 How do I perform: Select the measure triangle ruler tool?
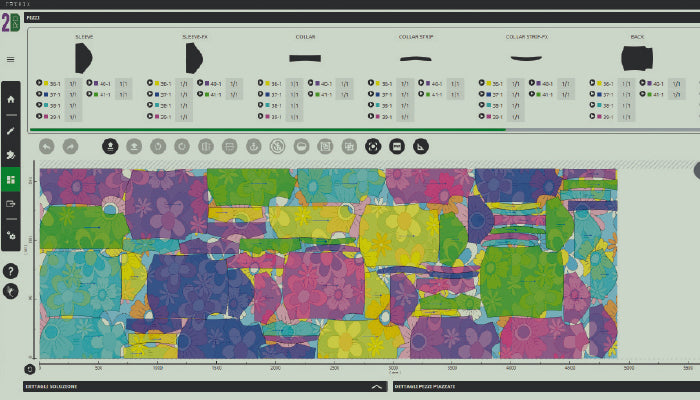coord(421,146)
